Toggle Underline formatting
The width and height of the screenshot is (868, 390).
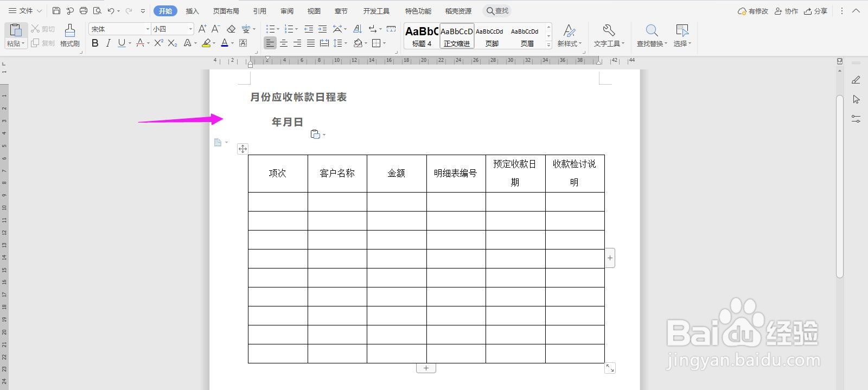pos(121,43)
